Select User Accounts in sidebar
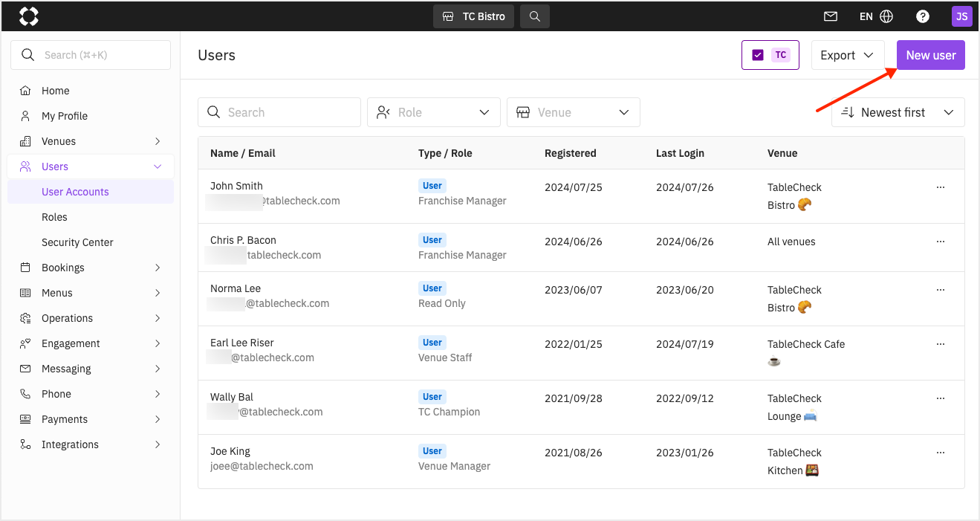This screenshot has height=521, width=980. point(91,192)
